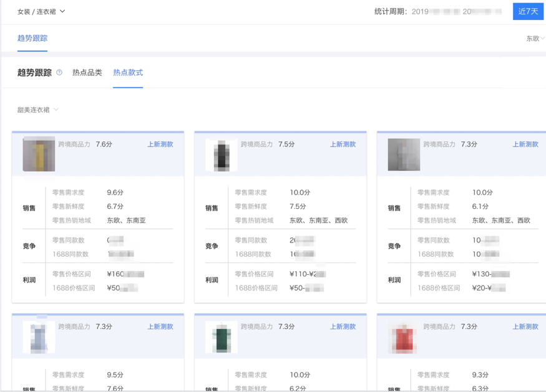Click the green dress thumbnail bottom row
This screenshot has height=392, width=546.
click(220, 335)
